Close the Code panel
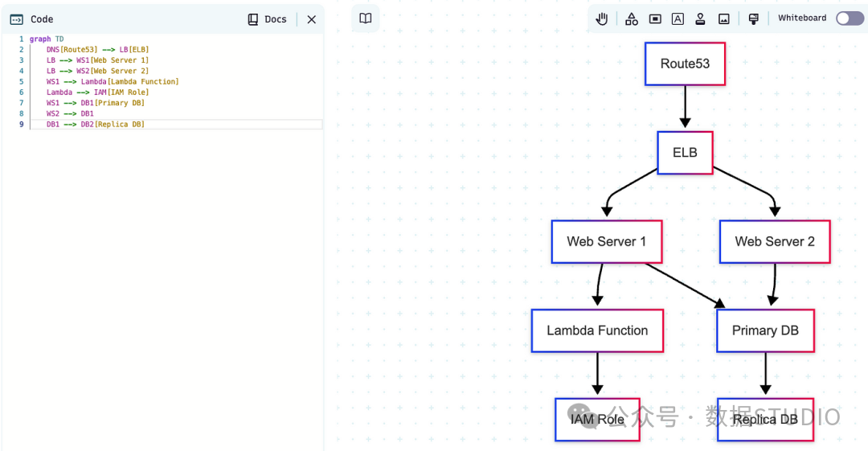 (312, 19)
